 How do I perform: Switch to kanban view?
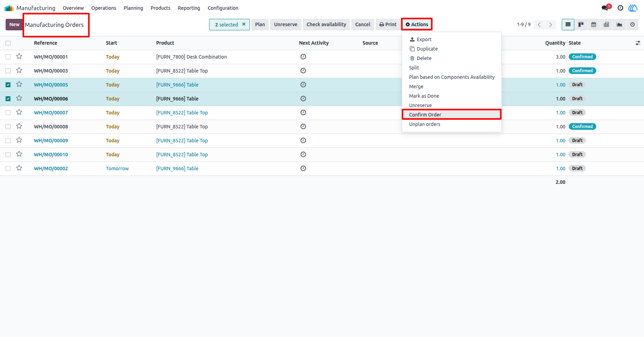(581, 24)
